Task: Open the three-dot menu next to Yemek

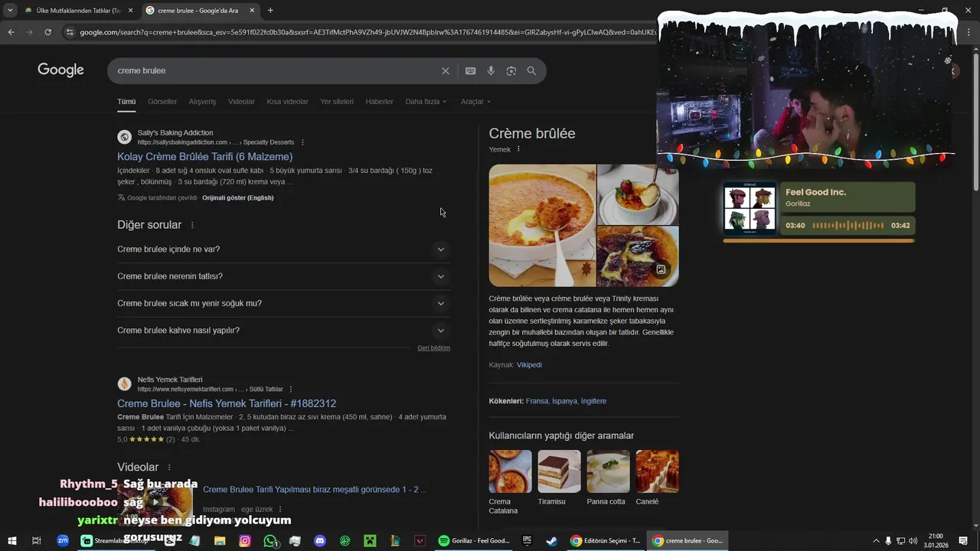Action: click(x=518, y=149)
